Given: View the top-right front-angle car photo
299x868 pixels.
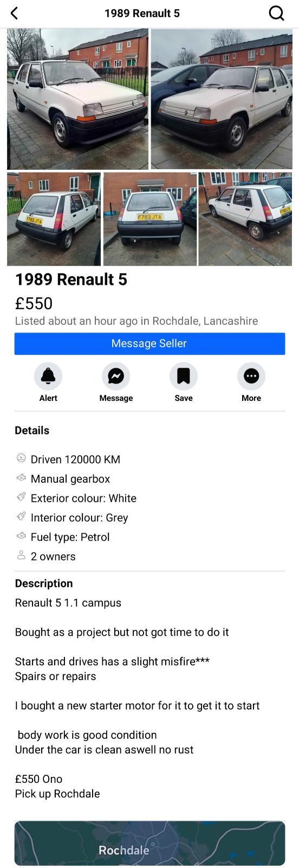Looking at the screenshot, I should (x=222, y=99).
